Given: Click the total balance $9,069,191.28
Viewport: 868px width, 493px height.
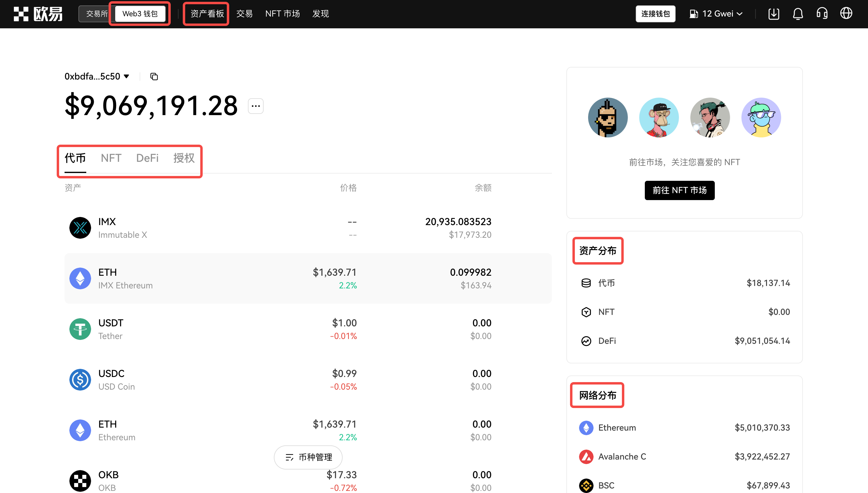Looking at the screenshot, I should [x=151, y=106].
